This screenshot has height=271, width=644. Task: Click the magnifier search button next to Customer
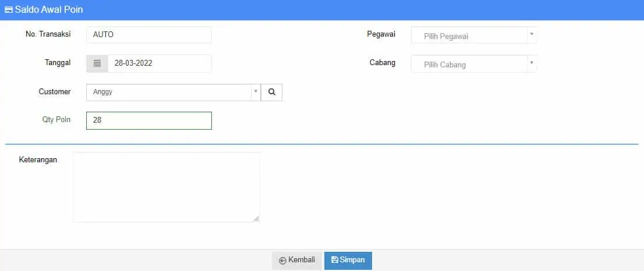271,92
